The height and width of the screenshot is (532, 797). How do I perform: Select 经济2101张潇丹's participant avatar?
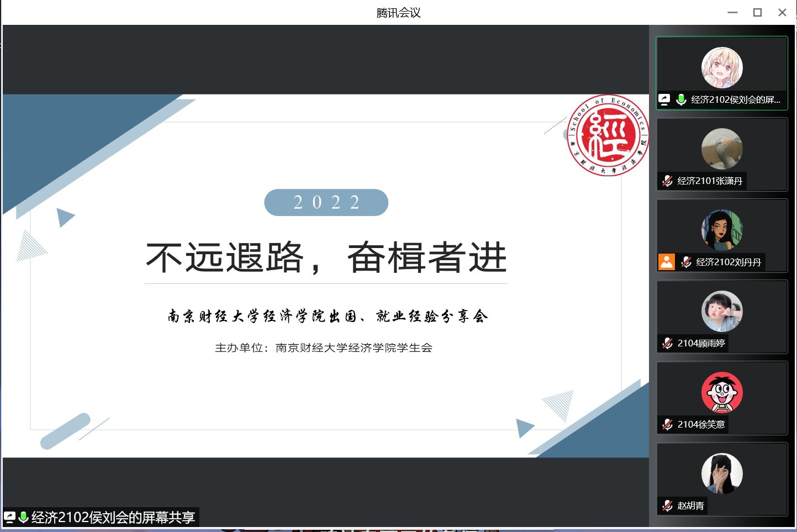coord(722,149)
